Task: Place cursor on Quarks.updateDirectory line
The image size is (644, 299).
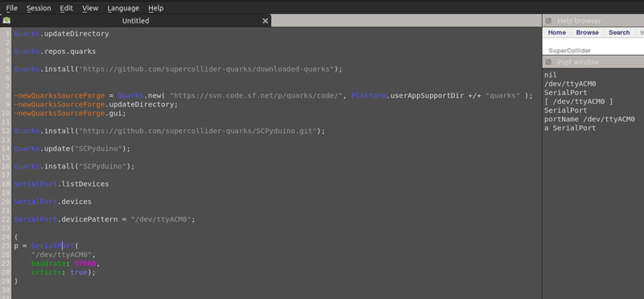Action: (x=62, y=34)
